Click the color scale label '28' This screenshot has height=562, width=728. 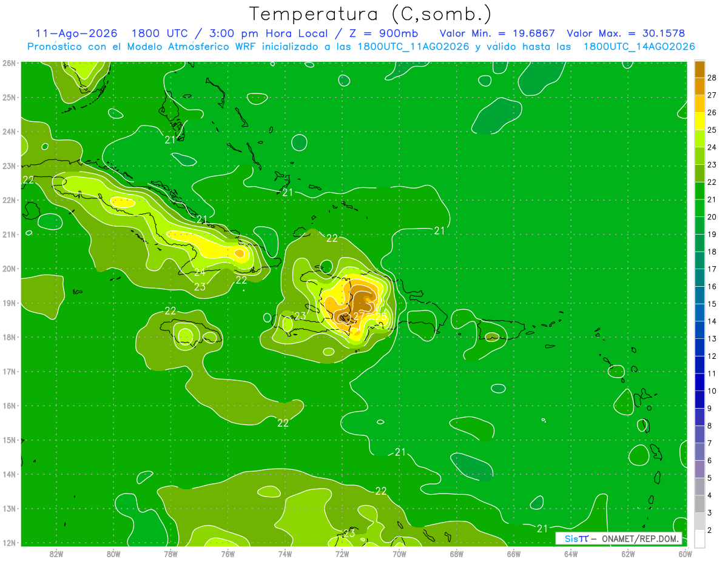click(x=712, y=78)
